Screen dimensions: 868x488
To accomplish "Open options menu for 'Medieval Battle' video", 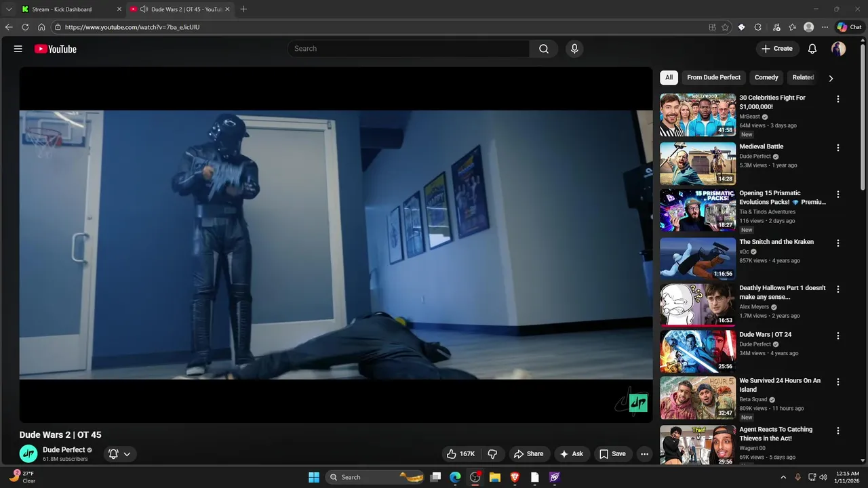I will pos(838,148).
